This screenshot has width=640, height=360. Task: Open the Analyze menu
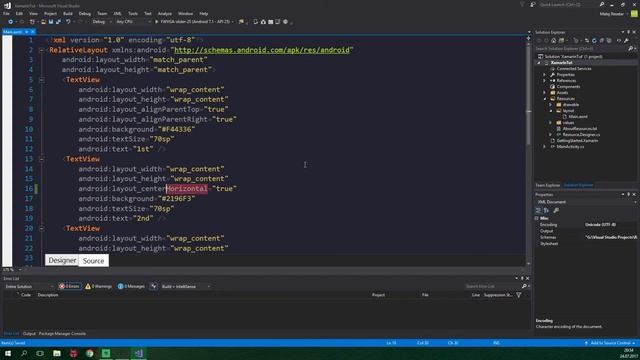click(x=164, y=13)
